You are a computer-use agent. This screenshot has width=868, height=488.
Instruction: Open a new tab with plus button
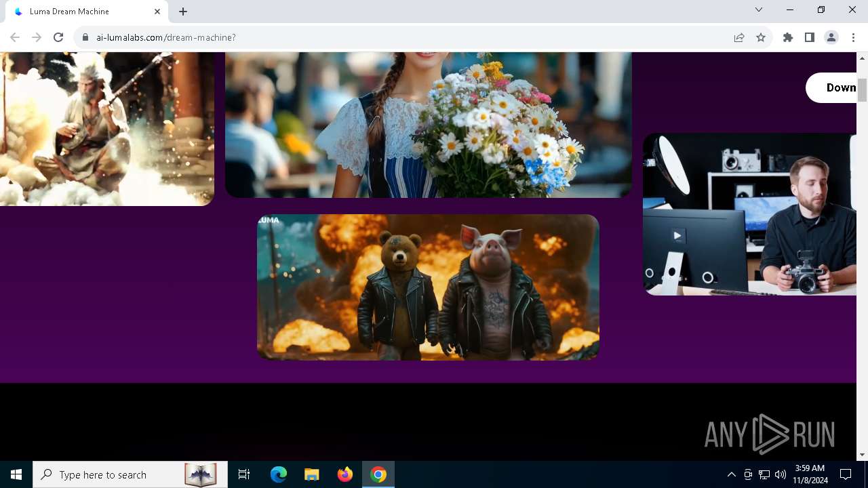(183, 12)
